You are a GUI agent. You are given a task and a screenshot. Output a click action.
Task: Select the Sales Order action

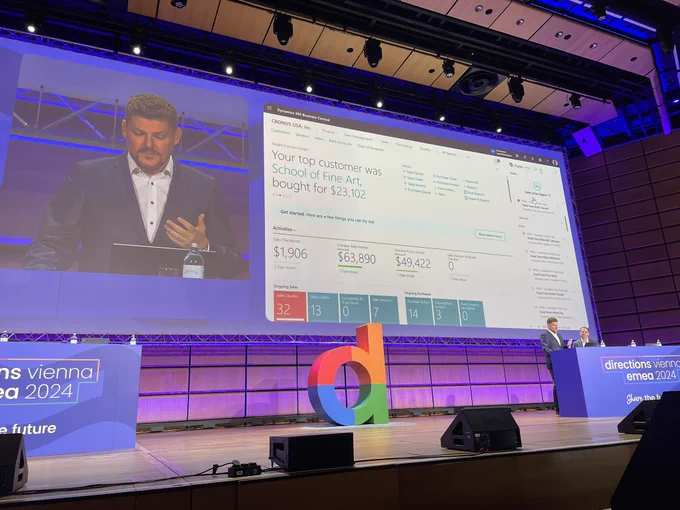tap(413, 179)
